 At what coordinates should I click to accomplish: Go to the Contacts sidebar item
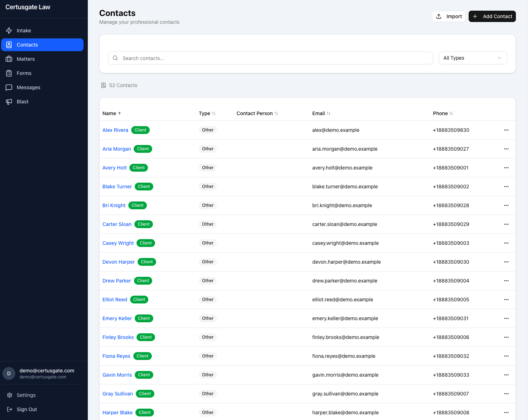click(42, 45)
